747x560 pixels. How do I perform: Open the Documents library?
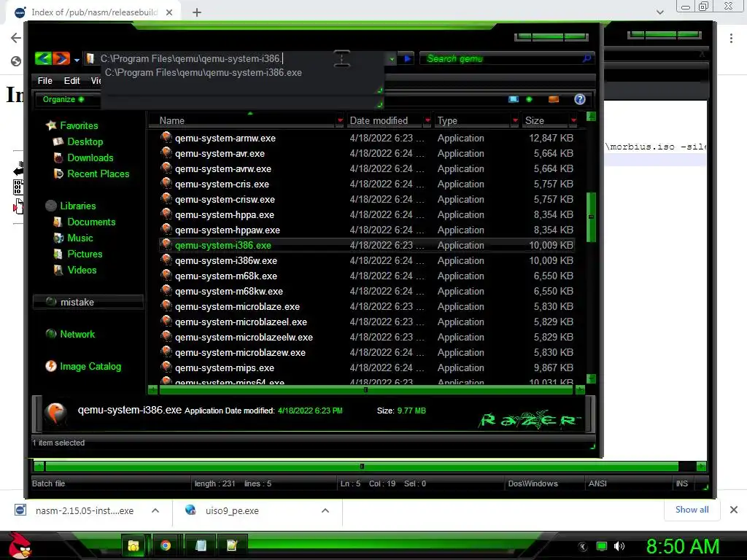91,222
